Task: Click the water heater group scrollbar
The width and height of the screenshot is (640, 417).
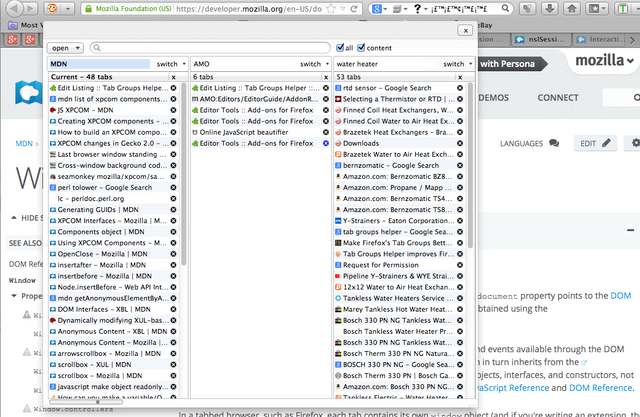Action: click(470, 165)
